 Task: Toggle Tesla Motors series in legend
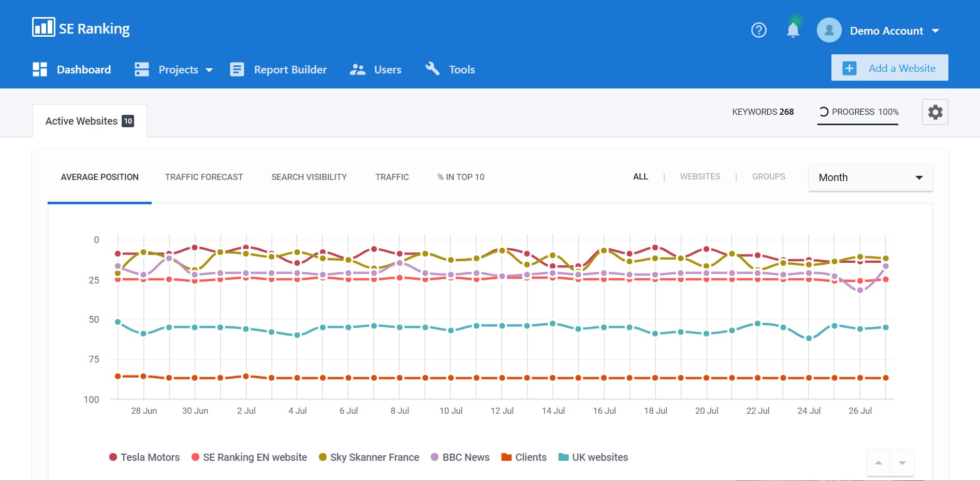click(144, 457)
